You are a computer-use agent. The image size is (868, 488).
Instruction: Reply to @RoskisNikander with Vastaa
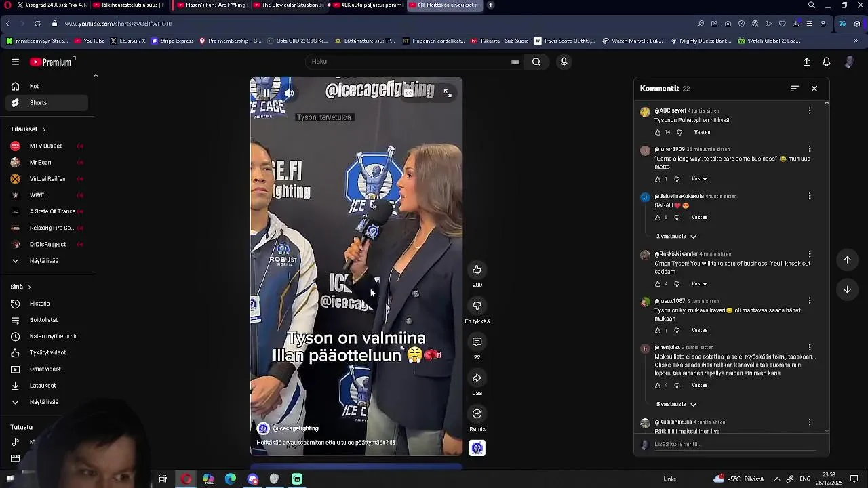(699, 284)
